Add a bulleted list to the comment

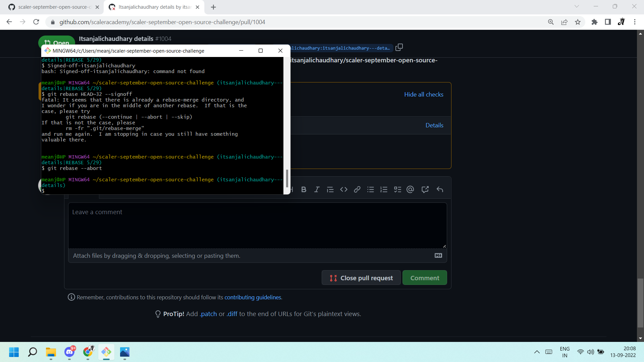(x=371, y=189)
